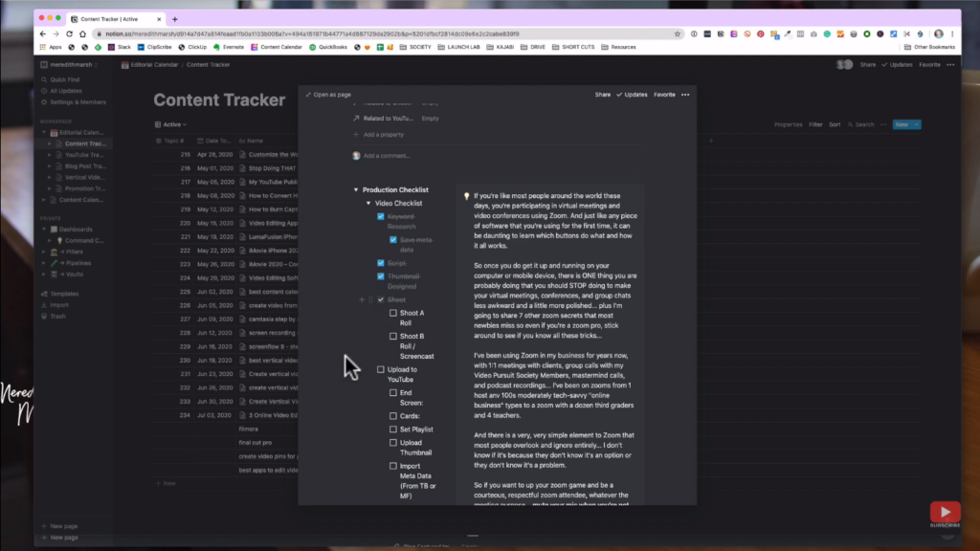Image resolution: width=980 pixels, height=551 pixels.
Task: Open All Updates clock icon in sidebar
Action: [44, 91]
